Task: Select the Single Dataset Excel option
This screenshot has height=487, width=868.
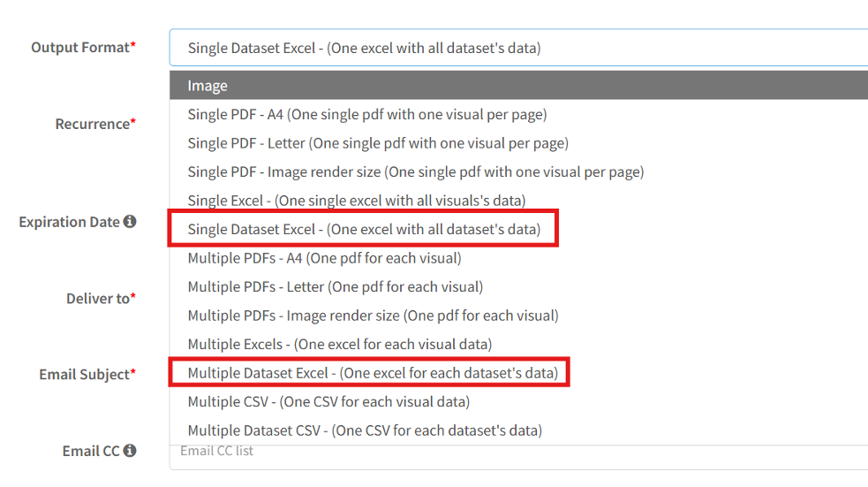Action: coord(363,230)
